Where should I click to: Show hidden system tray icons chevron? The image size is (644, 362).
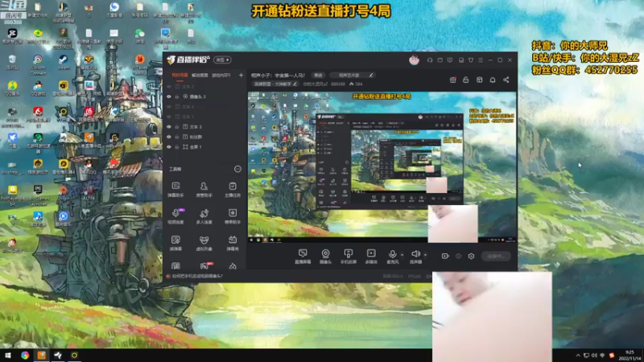point(578,356)
